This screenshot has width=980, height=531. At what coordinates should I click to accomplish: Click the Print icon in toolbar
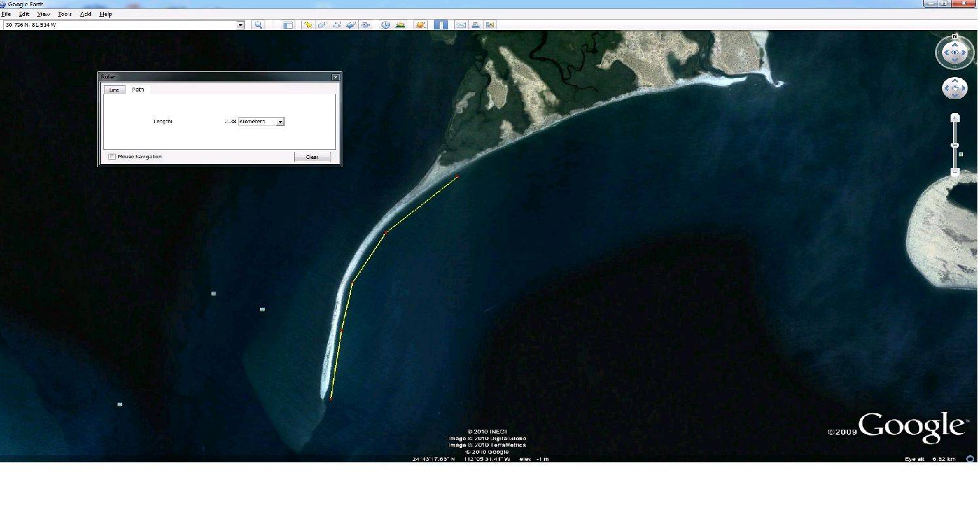(476, 25)
